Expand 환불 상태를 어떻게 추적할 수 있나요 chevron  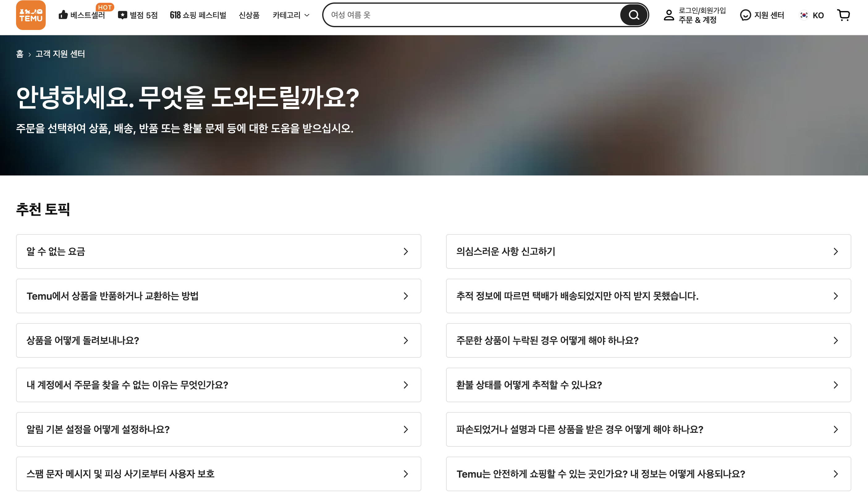coord(836,385)
